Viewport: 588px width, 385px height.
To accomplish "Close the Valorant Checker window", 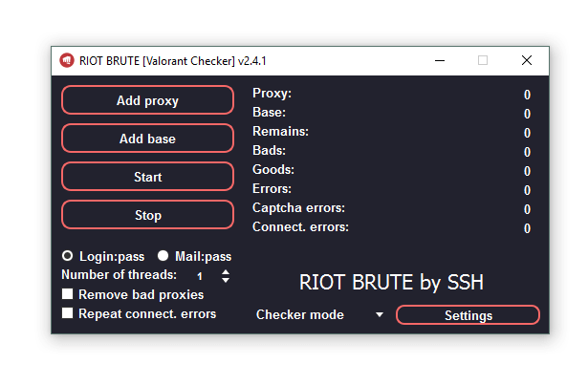I will click(527, 60).
